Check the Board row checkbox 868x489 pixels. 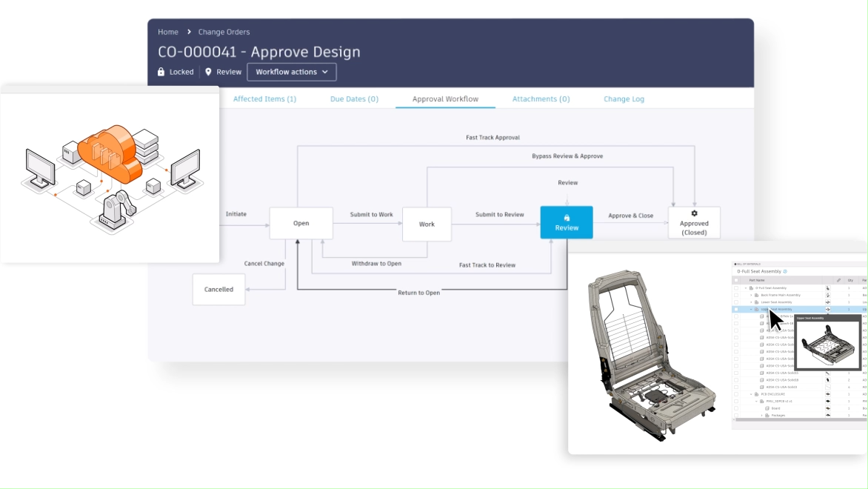click(736, 408)
